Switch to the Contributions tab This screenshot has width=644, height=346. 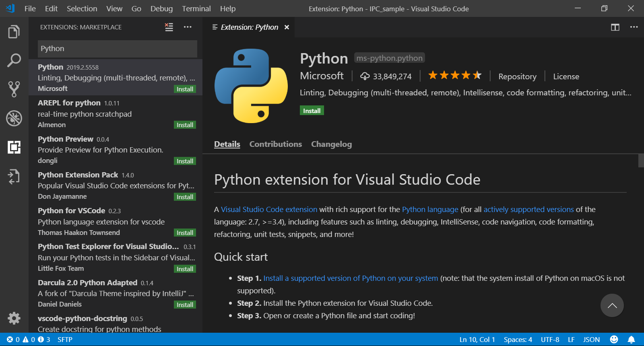click(275, 144)
